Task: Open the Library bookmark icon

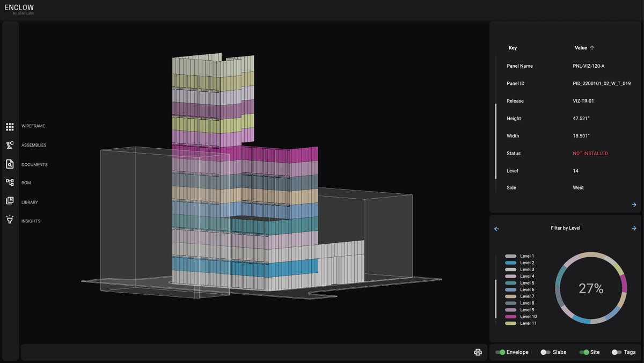Action: 10,201
